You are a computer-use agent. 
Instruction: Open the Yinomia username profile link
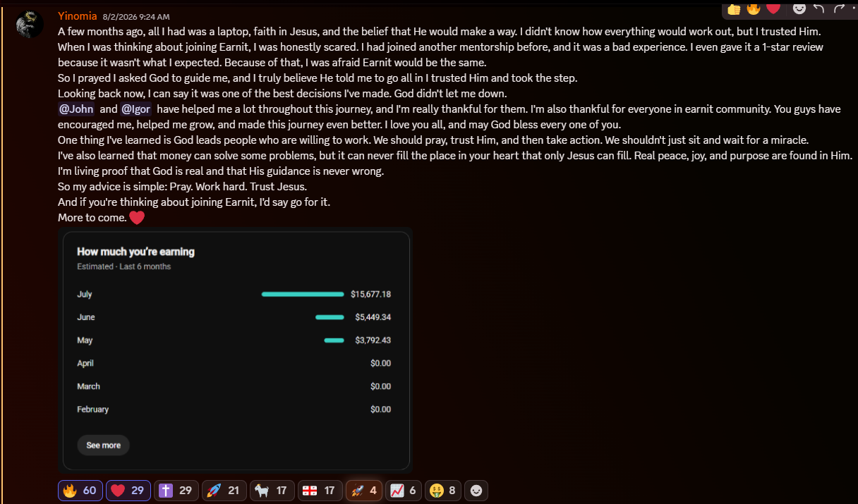click(x=78, y=16)
